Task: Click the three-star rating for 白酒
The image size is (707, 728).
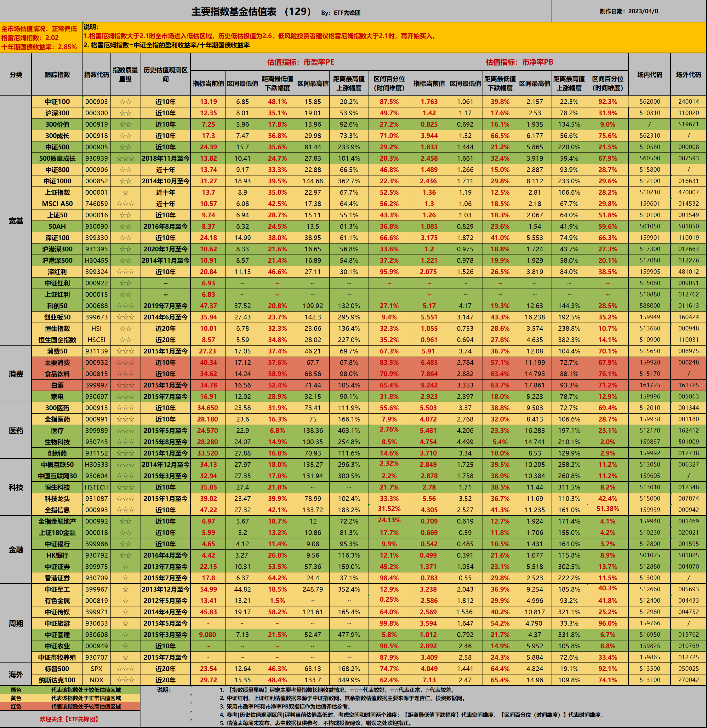Action: pyautogui.click(x=125, y=385)
